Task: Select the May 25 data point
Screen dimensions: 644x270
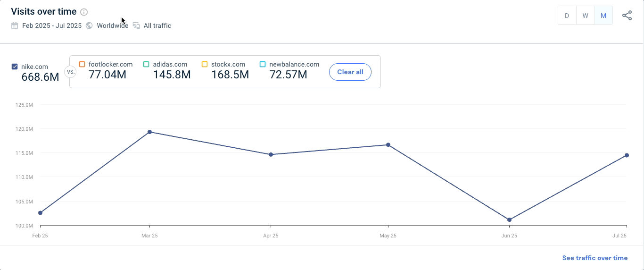Action: coord(388,145)
